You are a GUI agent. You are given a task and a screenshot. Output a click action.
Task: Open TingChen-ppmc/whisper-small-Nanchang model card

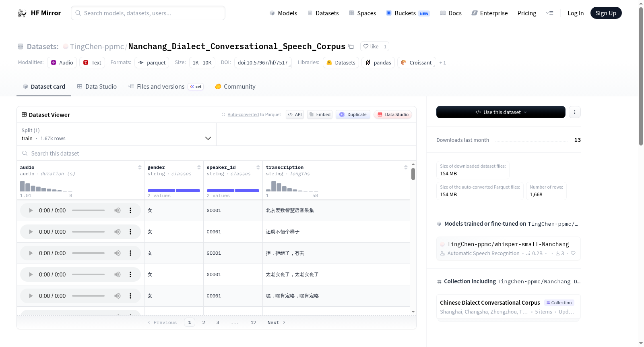508,249
